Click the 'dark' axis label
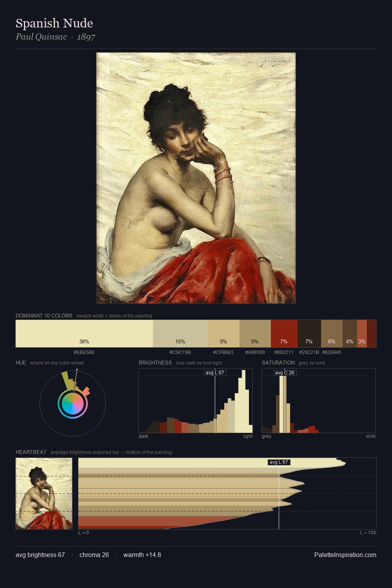This screenshot has width=392, height=588. coord(143,436)
